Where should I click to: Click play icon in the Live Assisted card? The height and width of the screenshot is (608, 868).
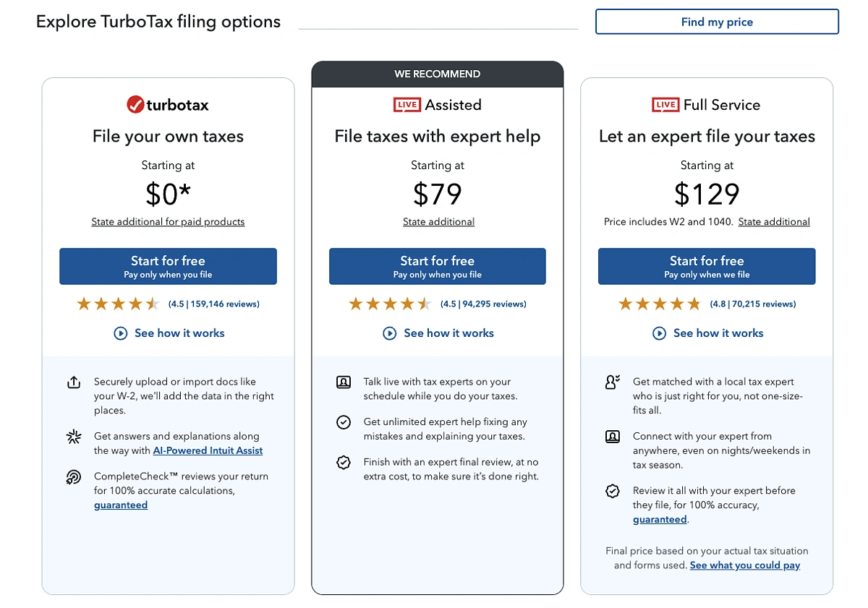pos(390,333)
